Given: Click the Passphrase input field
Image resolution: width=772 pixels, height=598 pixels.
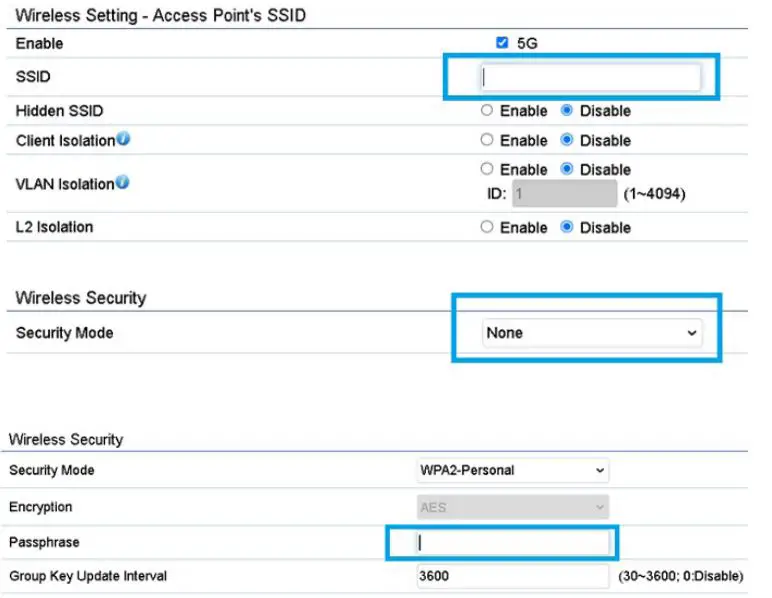Looking at the screenshot, I should point(513,543).
